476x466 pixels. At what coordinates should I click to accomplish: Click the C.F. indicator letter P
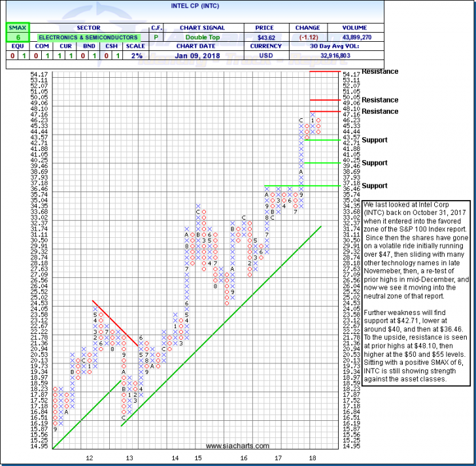coord(157,38)
